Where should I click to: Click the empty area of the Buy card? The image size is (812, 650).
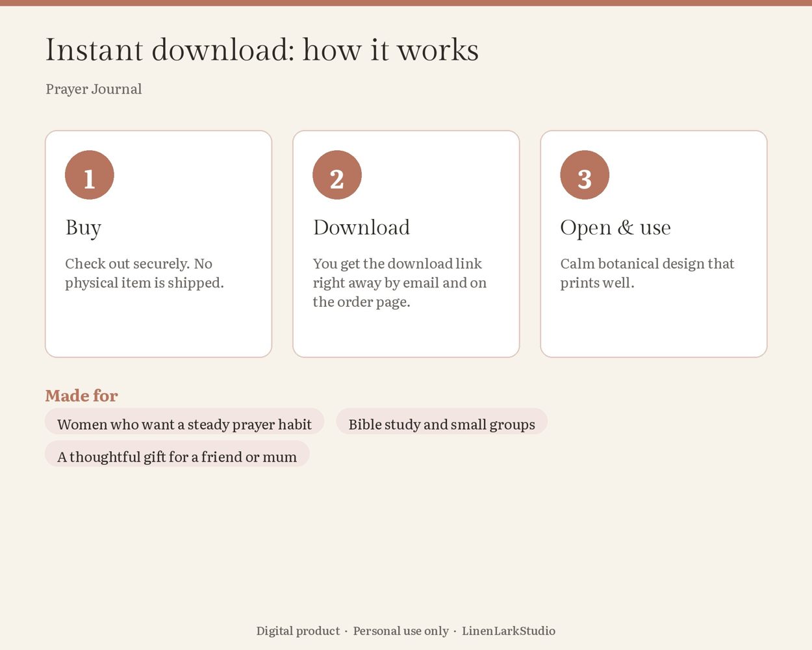tap(159, 325)
